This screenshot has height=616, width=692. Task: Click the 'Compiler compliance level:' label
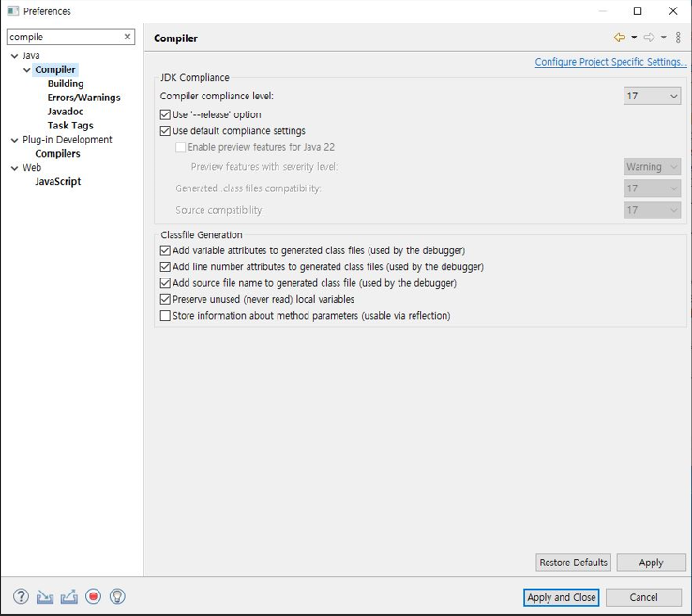point(217,96)
